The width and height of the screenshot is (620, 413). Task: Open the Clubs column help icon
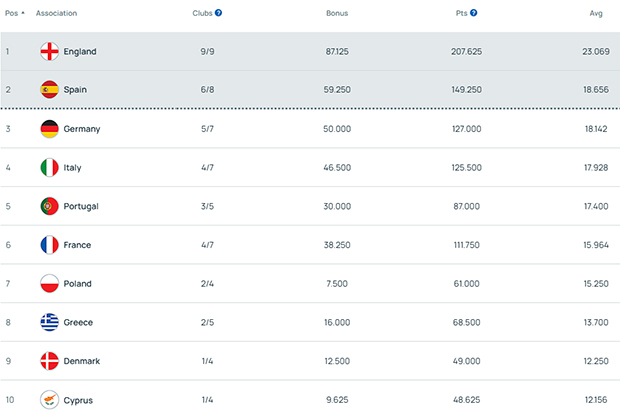pyautogui.click(x=218, y=13)
